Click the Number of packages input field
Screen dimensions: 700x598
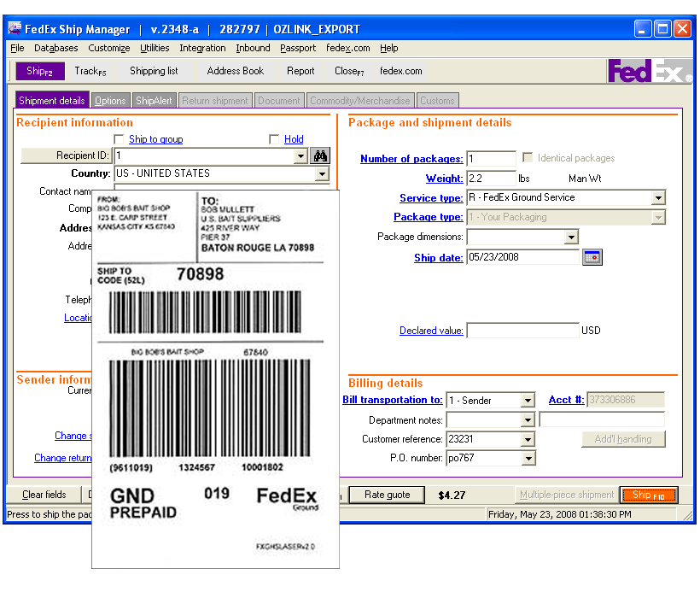pos(491,159)
